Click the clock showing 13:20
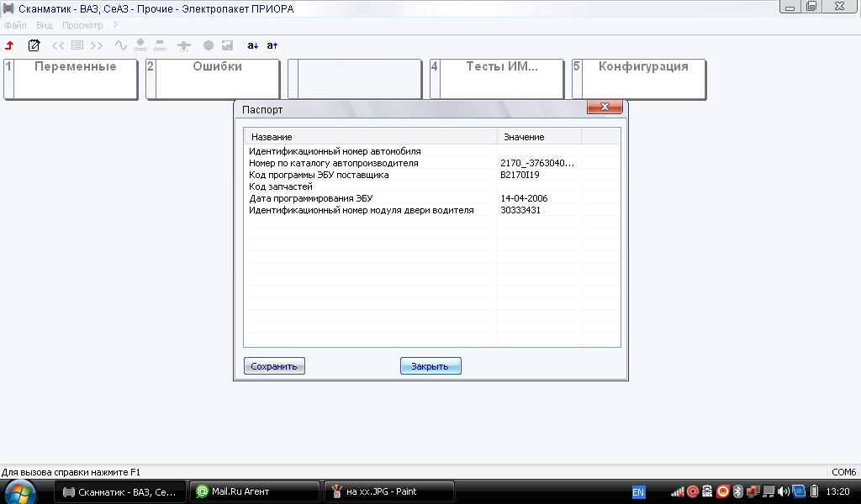861x504 pixels. coord(838,492)
